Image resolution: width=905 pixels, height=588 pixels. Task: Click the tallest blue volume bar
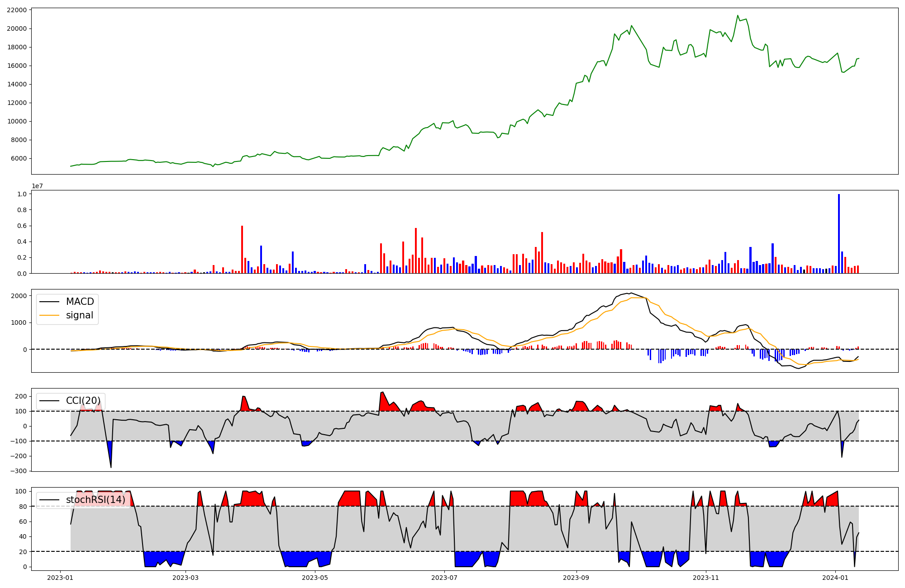coord(838,233)
